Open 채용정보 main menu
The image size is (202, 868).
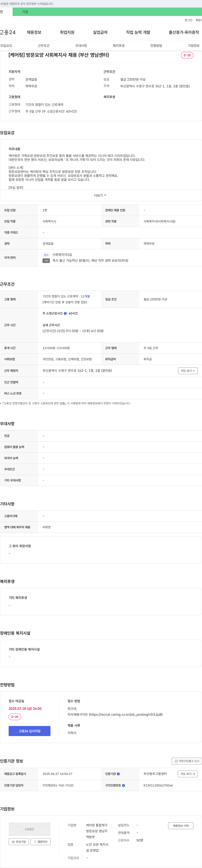click(x=34, y=32)
